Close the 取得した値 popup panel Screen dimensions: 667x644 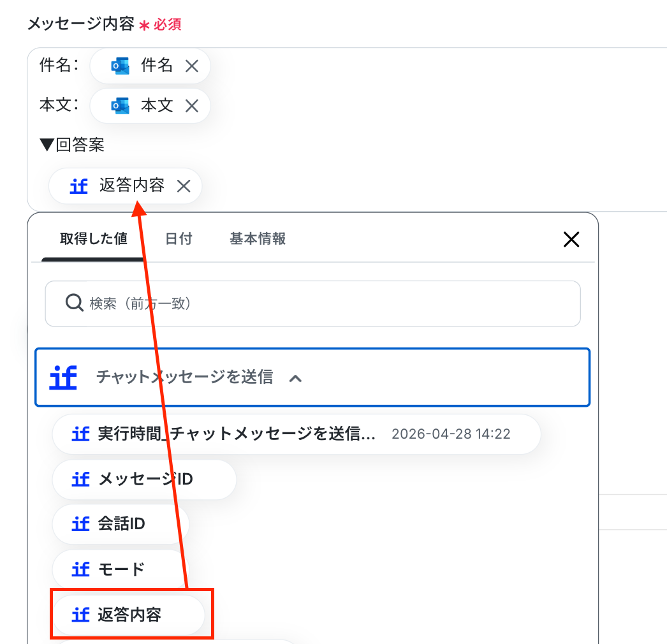click(571, 239)
